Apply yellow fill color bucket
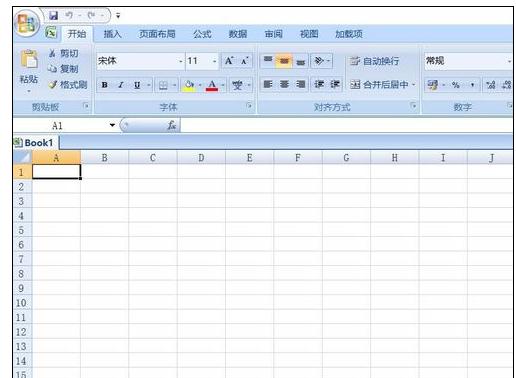Viewport: 516px width, 378px height. (x=189, y=85)
